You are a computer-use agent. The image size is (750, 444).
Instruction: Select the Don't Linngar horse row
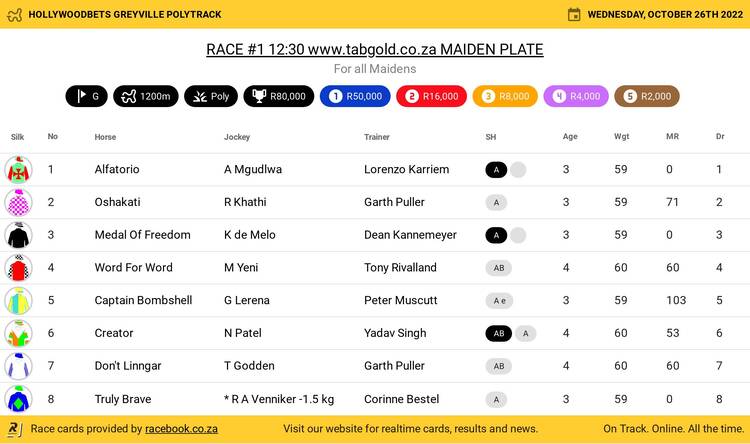click(x=375, y=366)
